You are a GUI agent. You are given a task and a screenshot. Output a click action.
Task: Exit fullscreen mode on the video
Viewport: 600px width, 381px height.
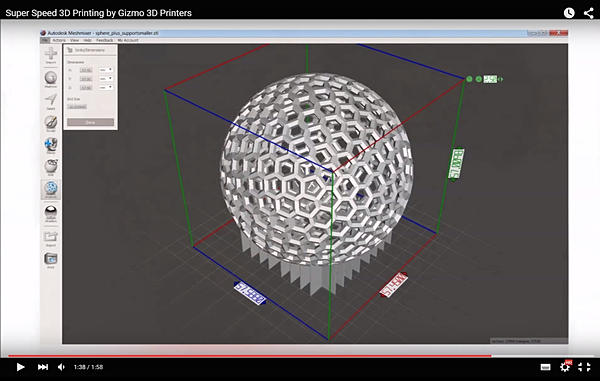point(584,367)
